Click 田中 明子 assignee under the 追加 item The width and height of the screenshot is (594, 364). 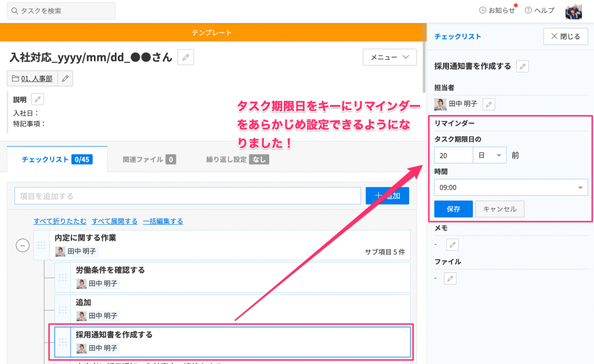click(98, 315)
